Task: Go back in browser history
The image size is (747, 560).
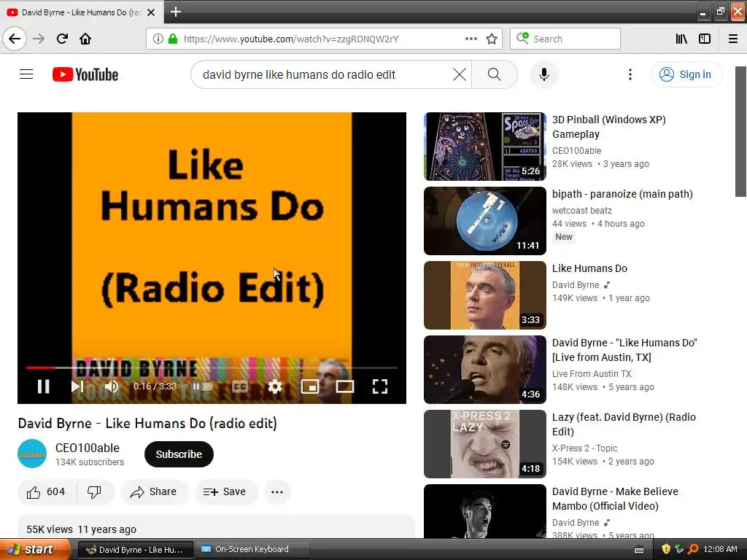Action: point(15,39)
